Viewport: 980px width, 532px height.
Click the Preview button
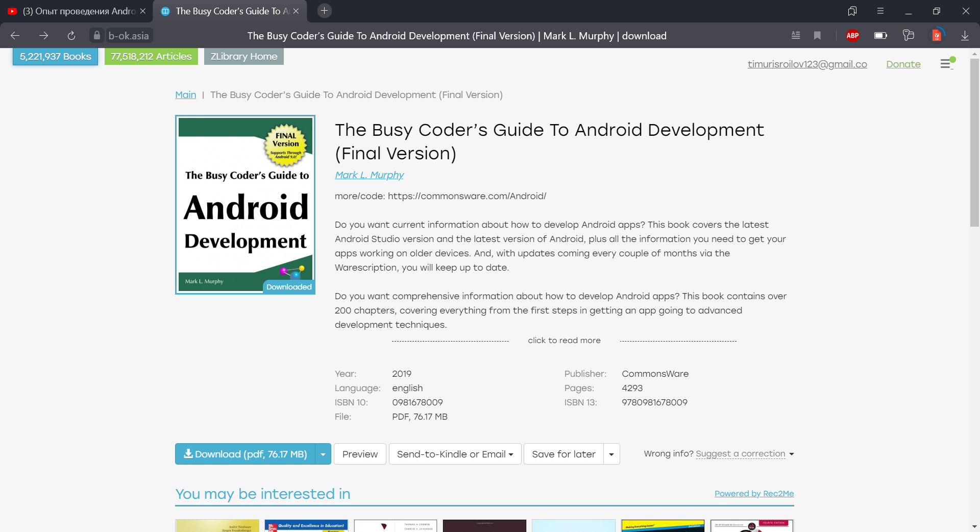360,454
